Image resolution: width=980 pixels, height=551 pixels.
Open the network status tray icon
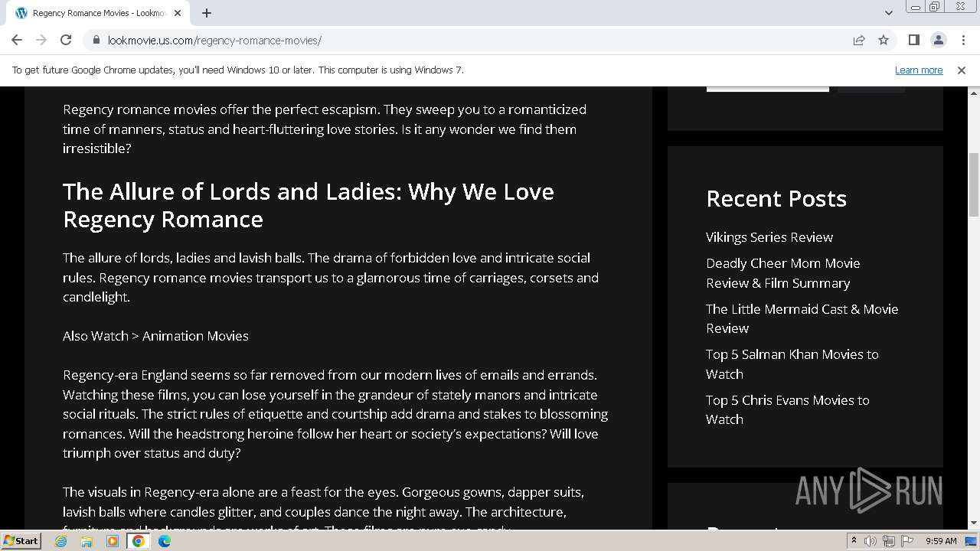click(889, 541)
